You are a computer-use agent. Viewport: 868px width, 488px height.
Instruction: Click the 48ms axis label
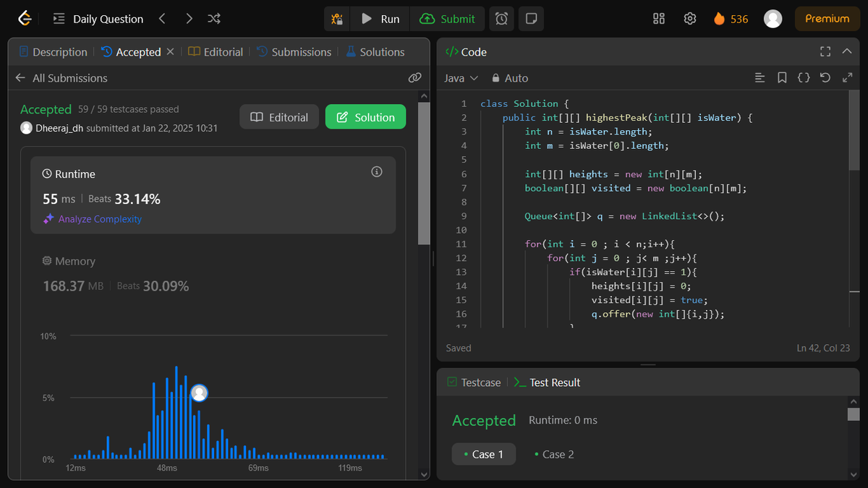[167, 468]
